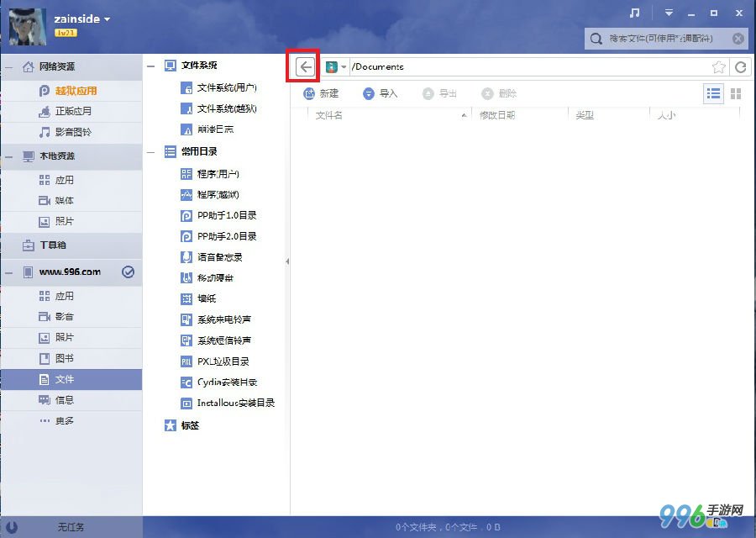Screen dimensions: 756x538
Task: Click 新建 to create new item
Action: (321, 93)
